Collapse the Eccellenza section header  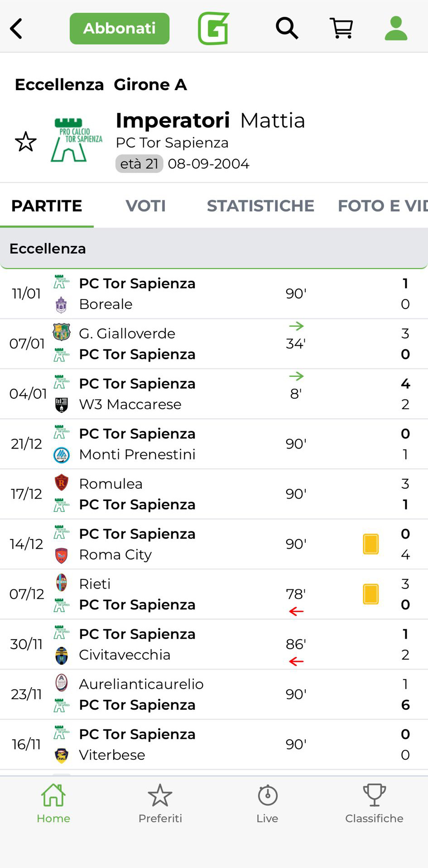(x=214, y=249)
